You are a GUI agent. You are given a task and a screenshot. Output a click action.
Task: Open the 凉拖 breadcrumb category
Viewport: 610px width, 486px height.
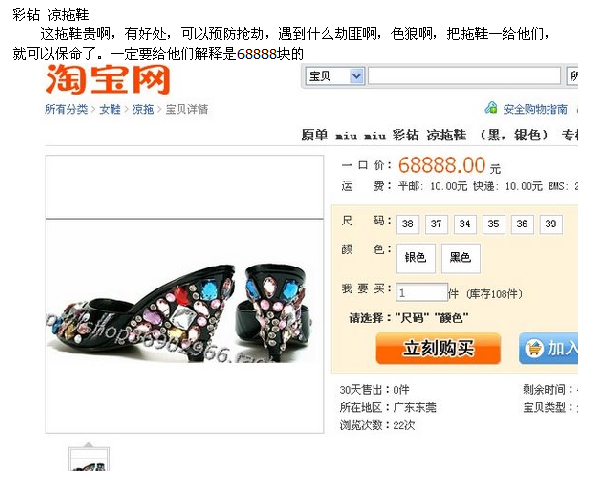143,109
